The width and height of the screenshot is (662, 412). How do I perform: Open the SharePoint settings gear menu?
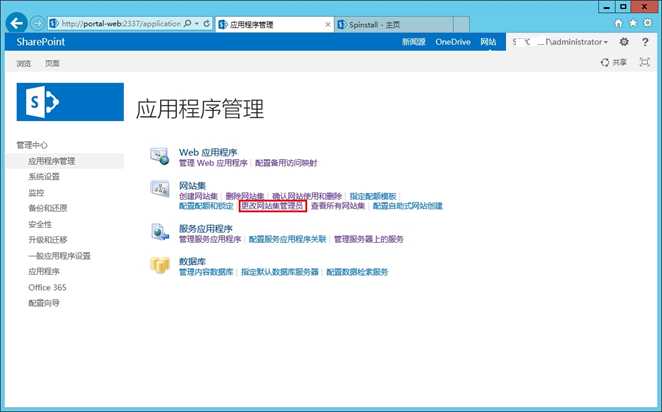coord(624,42)
